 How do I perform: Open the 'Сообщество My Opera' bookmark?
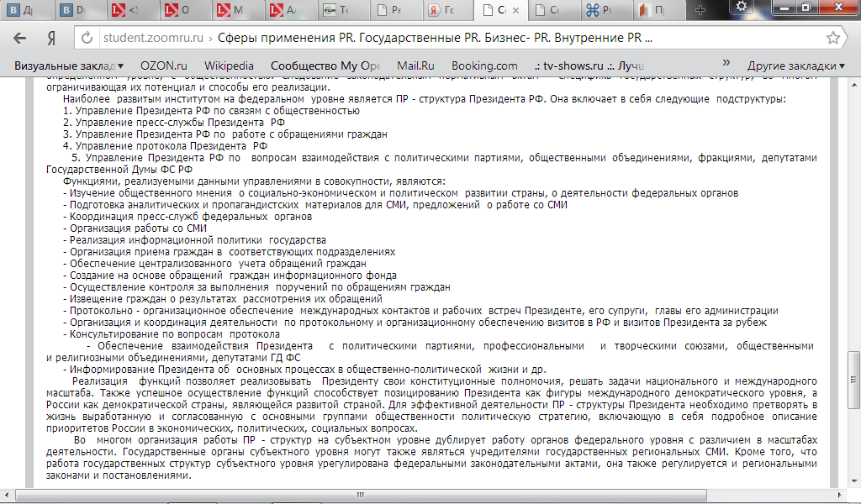pos(325,66)
